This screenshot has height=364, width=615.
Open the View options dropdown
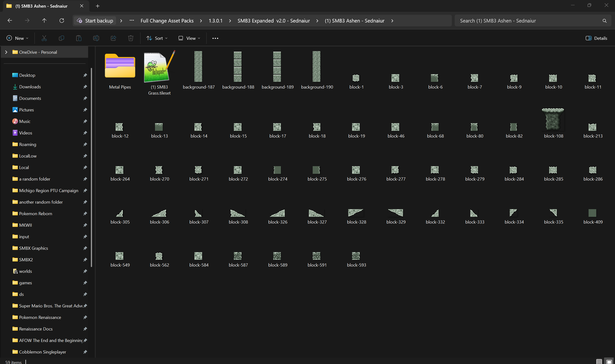(x=189, y=38)
